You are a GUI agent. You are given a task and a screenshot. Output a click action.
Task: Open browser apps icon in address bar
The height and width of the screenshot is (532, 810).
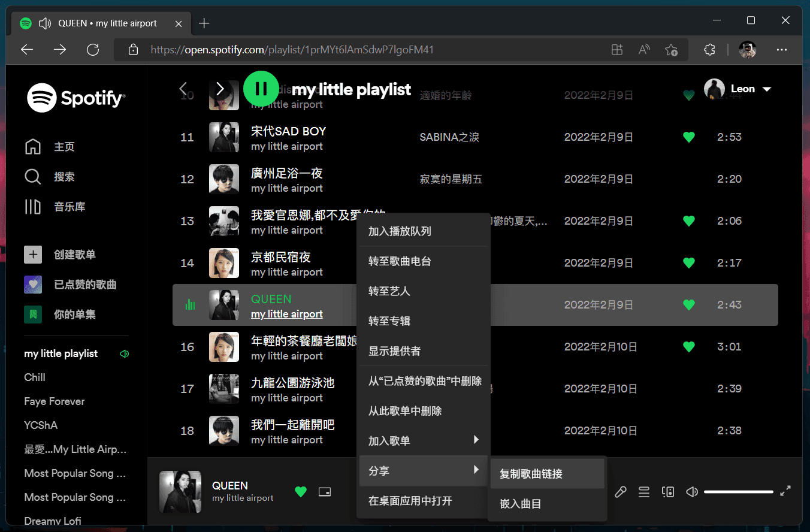pos(617,50)
